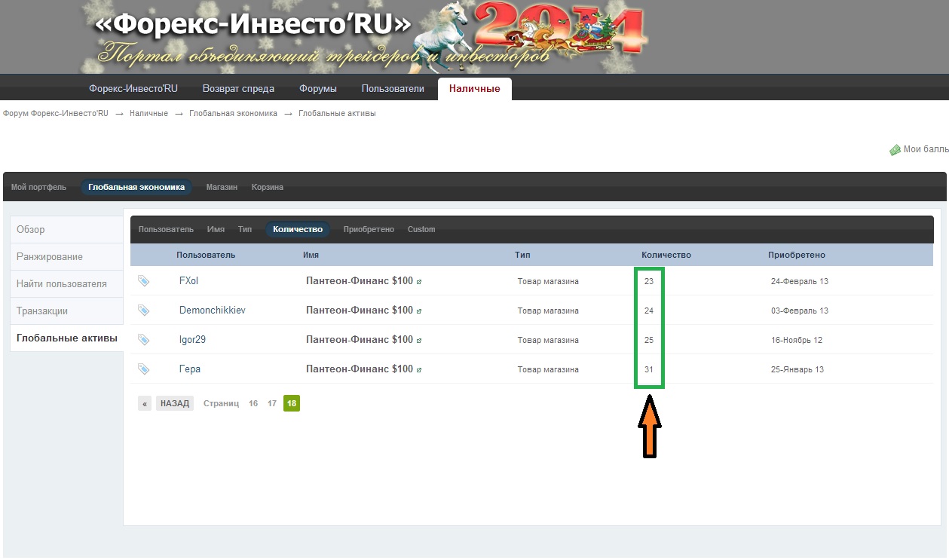Click current page 18 button

(292, 403)
